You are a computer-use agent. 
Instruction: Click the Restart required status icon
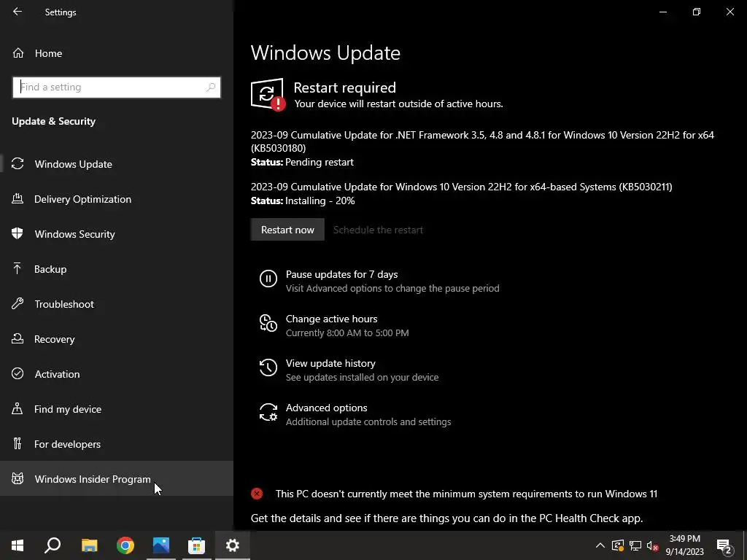point(268,94)
